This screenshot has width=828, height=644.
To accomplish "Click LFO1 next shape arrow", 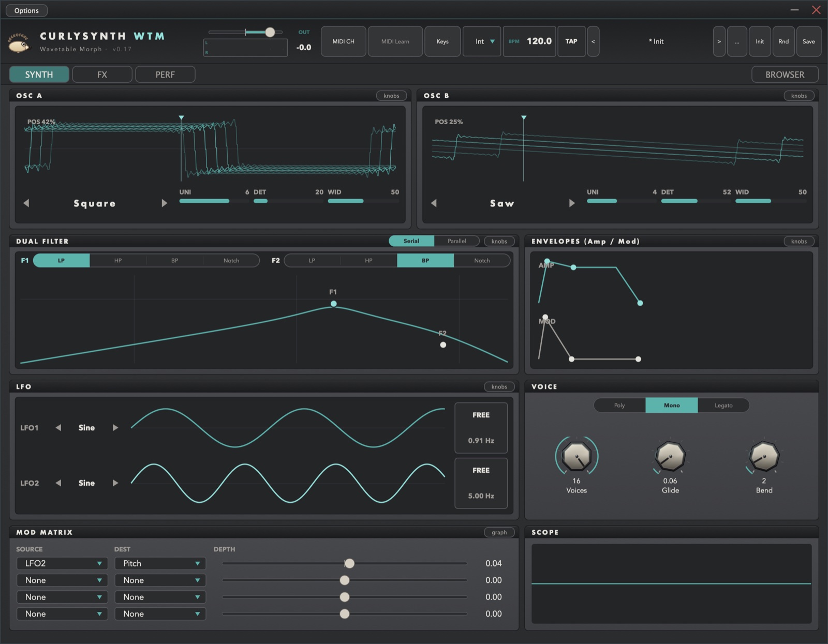I will 115,428.
